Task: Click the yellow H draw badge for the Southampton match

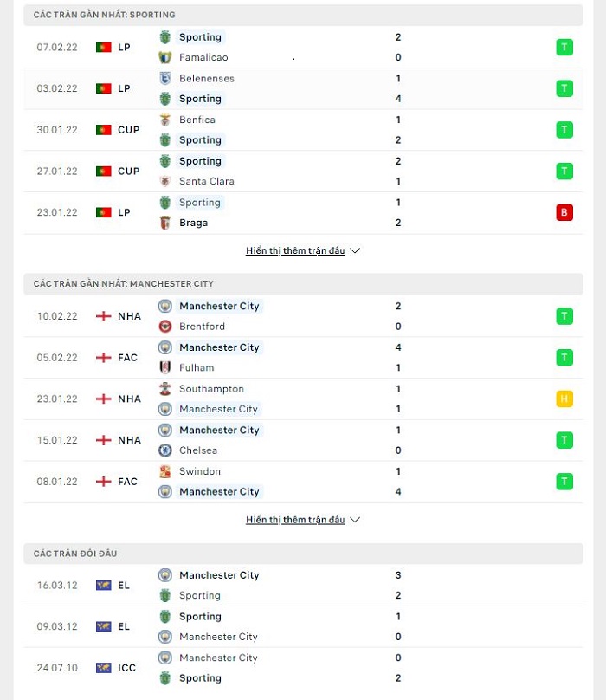Action: point(564,399)
